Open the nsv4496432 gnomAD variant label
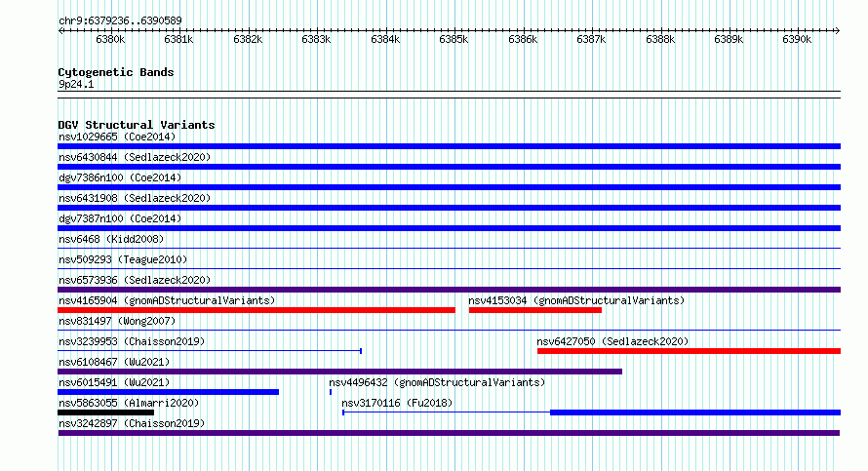868x471 pixels. point(437,382)
